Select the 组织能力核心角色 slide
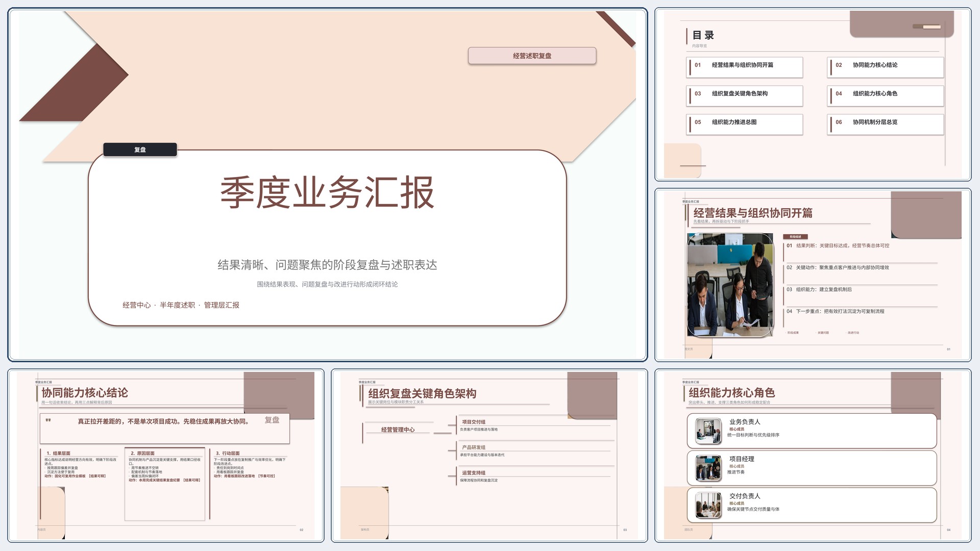Screen dimensions: 980x551 point(813,455)
